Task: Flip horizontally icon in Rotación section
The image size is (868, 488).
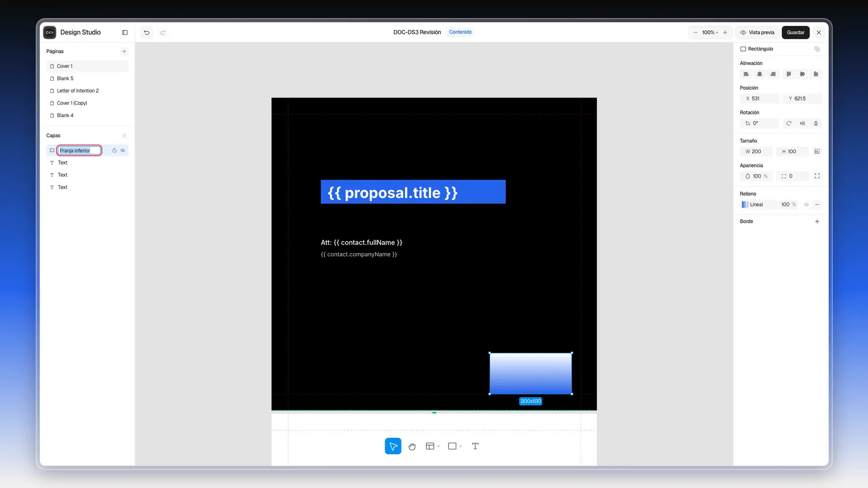Action: 802,123
